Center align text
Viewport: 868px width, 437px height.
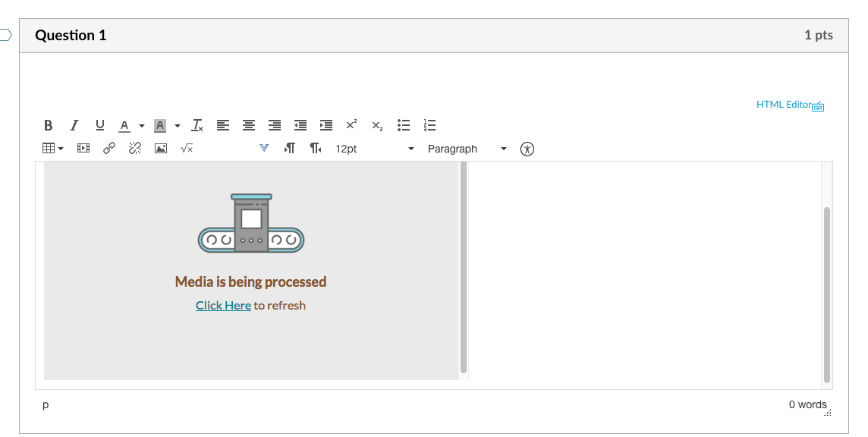click(x=249, y=126)
